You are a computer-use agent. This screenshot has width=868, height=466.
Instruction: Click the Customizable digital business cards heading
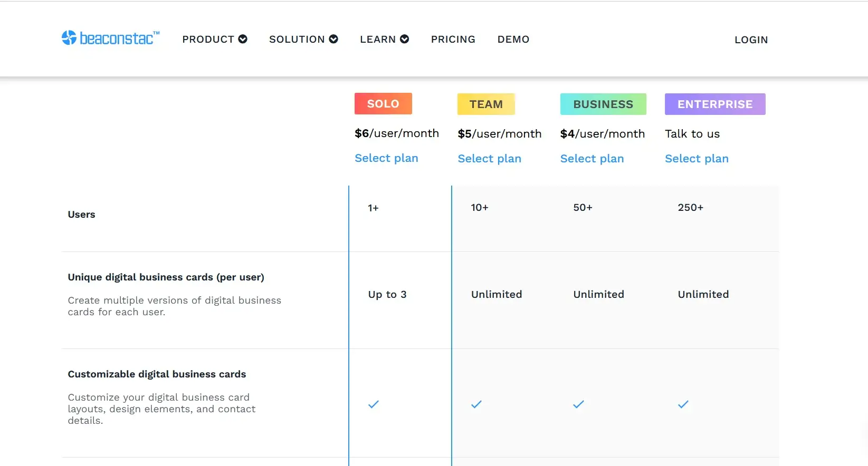(157, 374)
